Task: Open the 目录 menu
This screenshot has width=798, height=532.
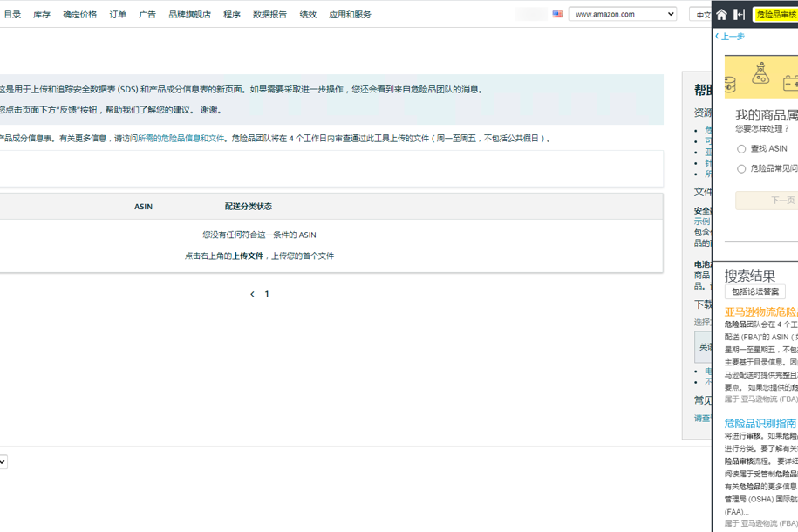Action: (13, 14)
